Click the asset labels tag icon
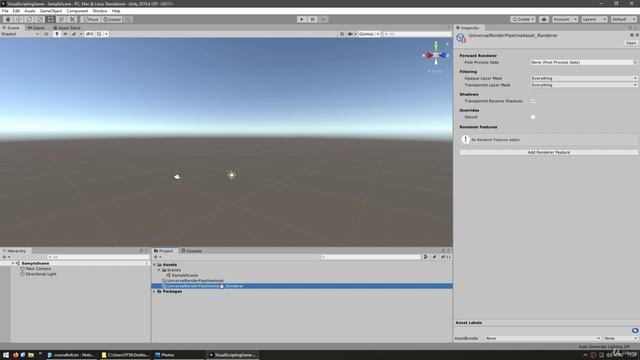Image resolution: width=640 pixels, height=360 pixels. point(635,330)
